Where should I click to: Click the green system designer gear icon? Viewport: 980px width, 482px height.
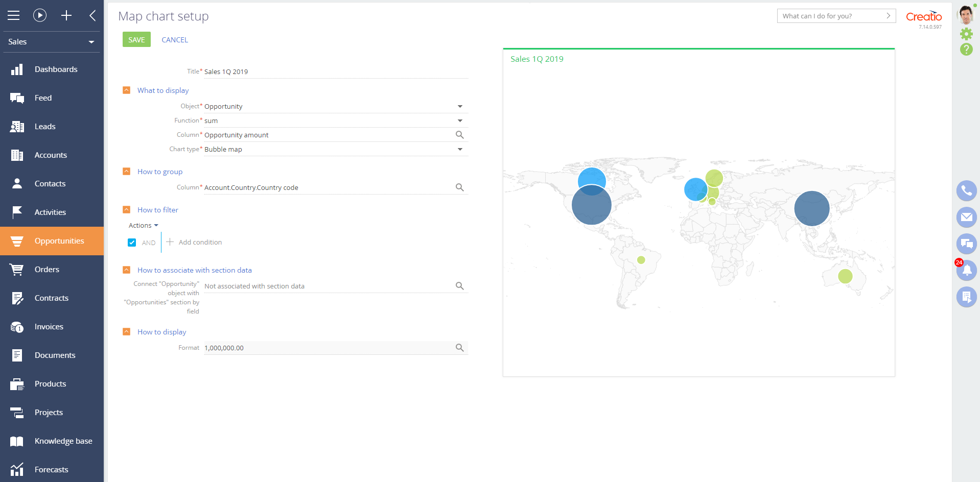(966, 34)
